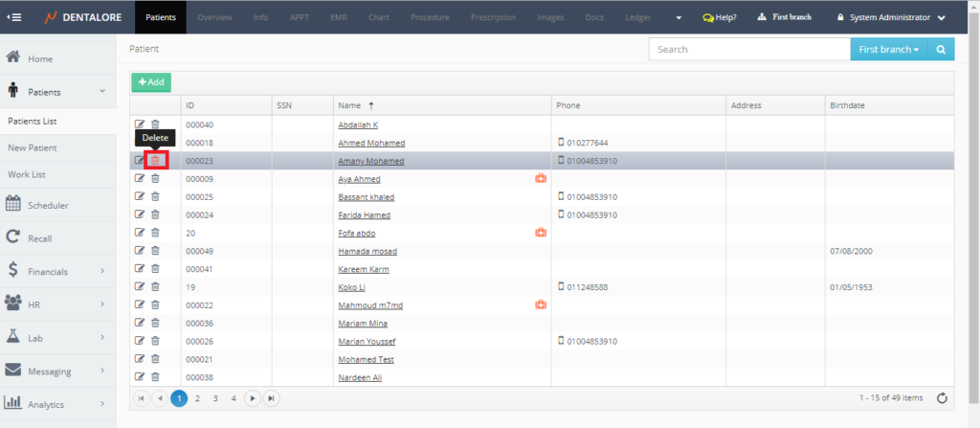Go to next page of patients
Viewport: 980px width, 428px height.
click(x=253, y=398)
